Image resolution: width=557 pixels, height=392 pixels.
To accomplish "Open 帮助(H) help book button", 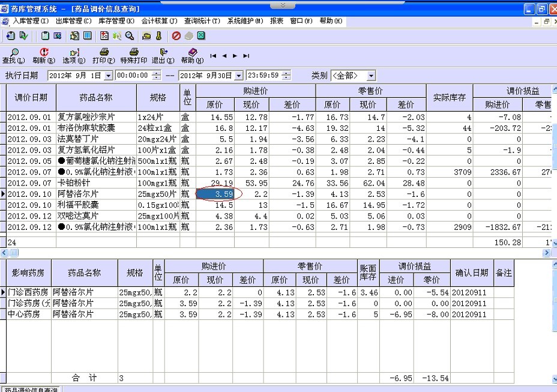I will [x=192, y=56].
